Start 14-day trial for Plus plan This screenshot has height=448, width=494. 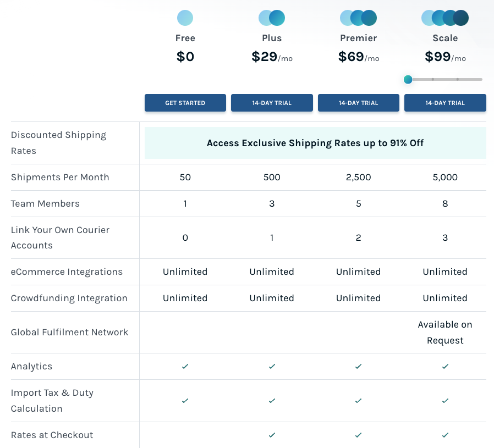coord(272,103)
